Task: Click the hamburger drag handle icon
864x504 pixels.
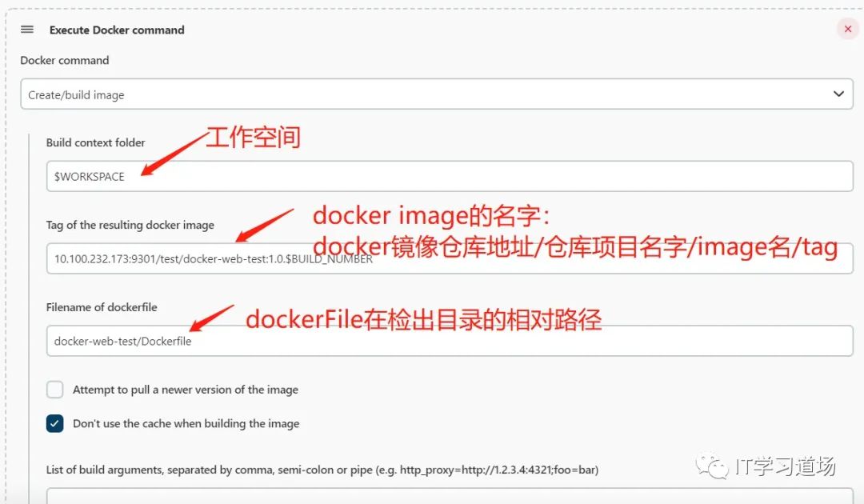Action: tap(27, 30)
